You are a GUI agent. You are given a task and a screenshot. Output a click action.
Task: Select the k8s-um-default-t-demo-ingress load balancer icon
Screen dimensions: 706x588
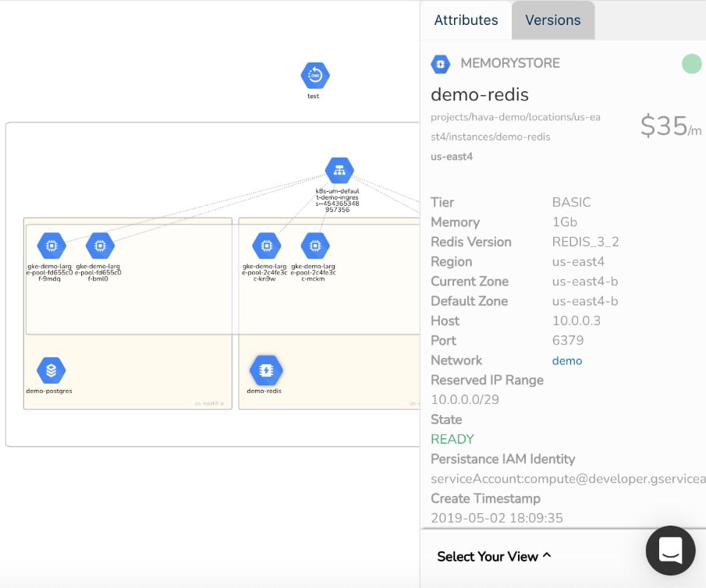(x=339, y=172)
